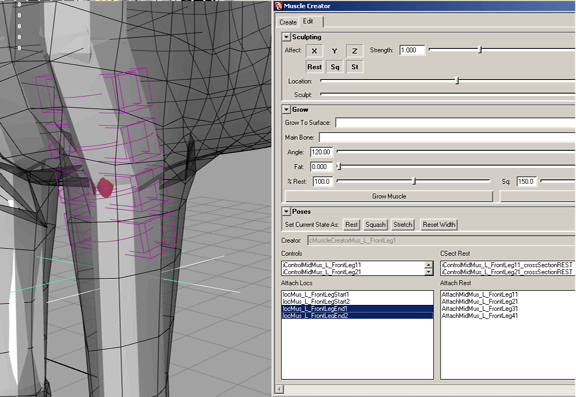Select AttachMidMus_L_FrontLeg11 in Attach Rest

pyautogui.click(x=480, y=295)
